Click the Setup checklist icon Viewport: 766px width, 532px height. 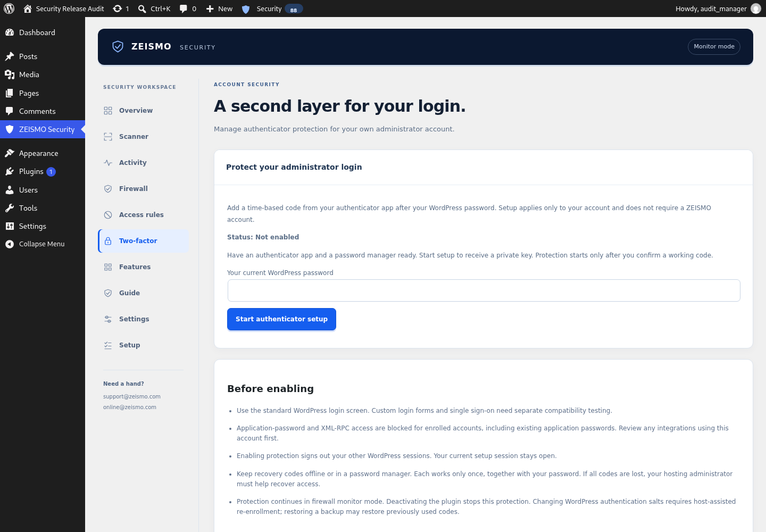pyautogui.click(x=108, y=345)
